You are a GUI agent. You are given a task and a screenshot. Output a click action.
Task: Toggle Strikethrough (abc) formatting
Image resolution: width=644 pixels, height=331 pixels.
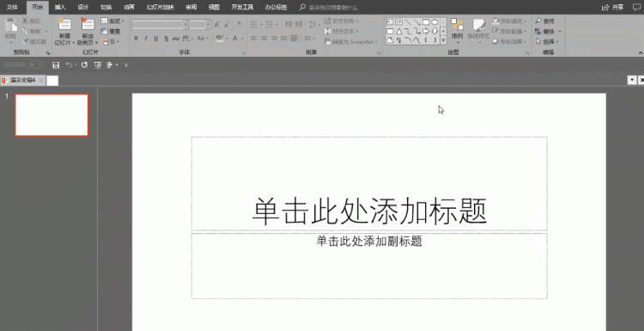click(176, 39)
